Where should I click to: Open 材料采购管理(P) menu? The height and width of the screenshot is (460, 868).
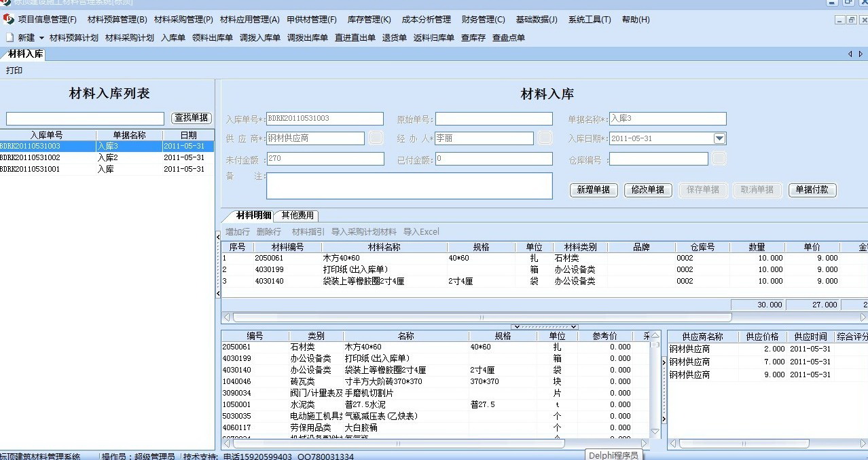coord(183,20)
